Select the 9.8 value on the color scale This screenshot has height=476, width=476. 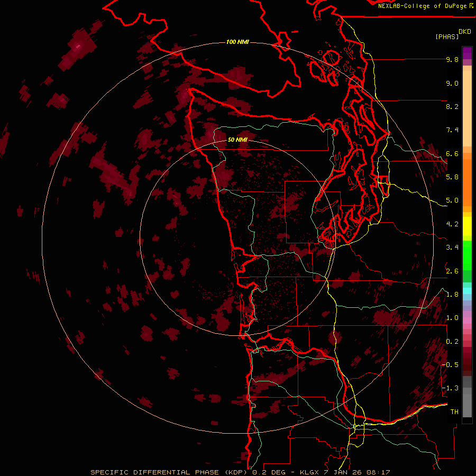coord(452,59)
